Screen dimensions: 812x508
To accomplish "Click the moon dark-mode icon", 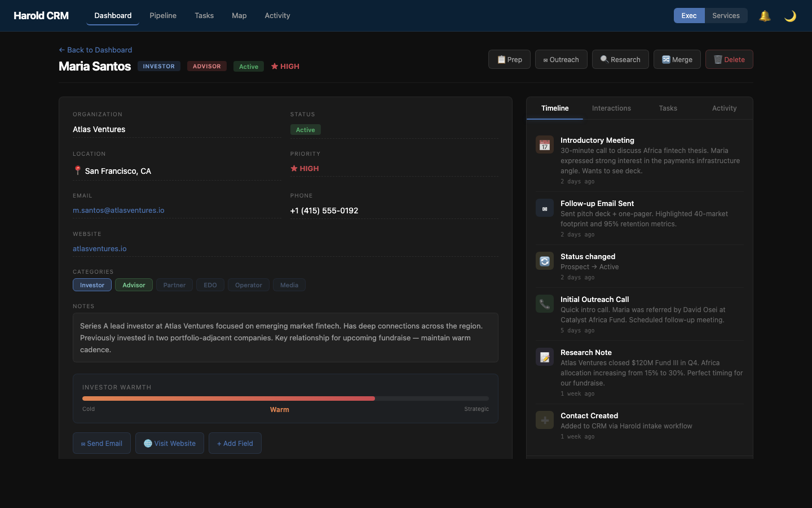I will [790, 16].
